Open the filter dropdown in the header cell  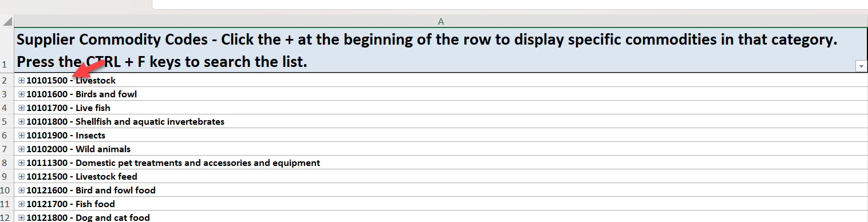tap(861, 66)
